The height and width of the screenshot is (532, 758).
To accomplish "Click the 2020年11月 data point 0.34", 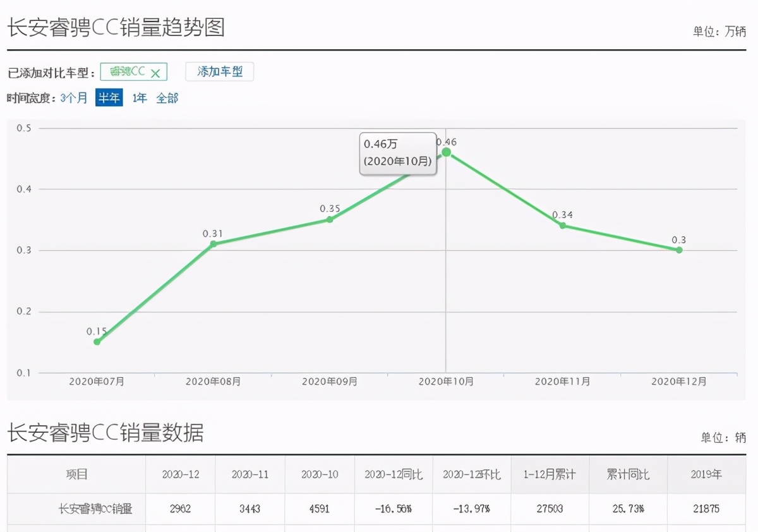I will (x=563, y=226).
